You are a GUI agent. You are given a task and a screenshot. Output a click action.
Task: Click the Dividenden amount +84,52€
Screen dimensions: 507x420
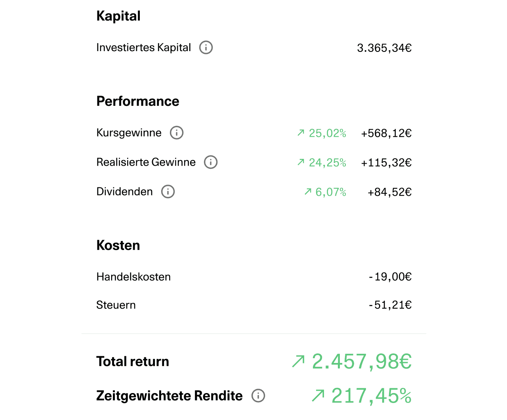(390, 192)
